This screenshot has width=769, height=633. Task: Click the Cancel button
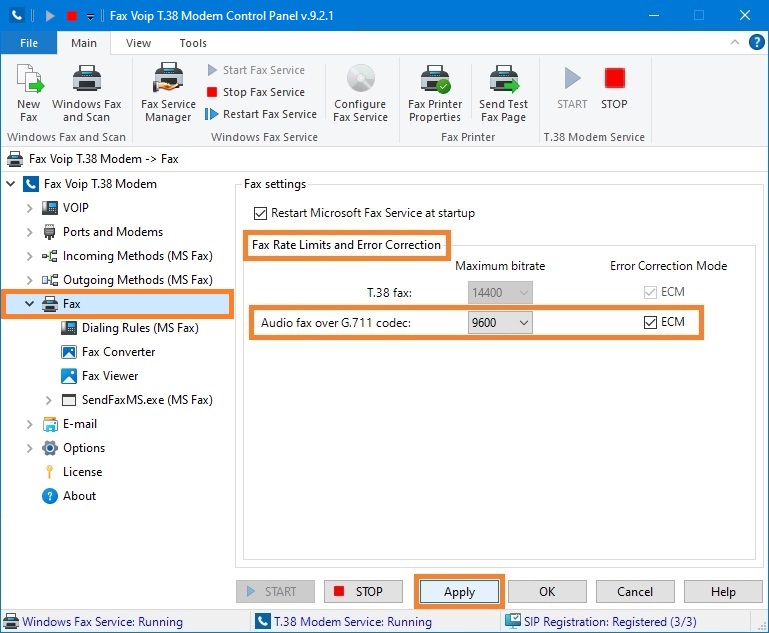(635, 592)
